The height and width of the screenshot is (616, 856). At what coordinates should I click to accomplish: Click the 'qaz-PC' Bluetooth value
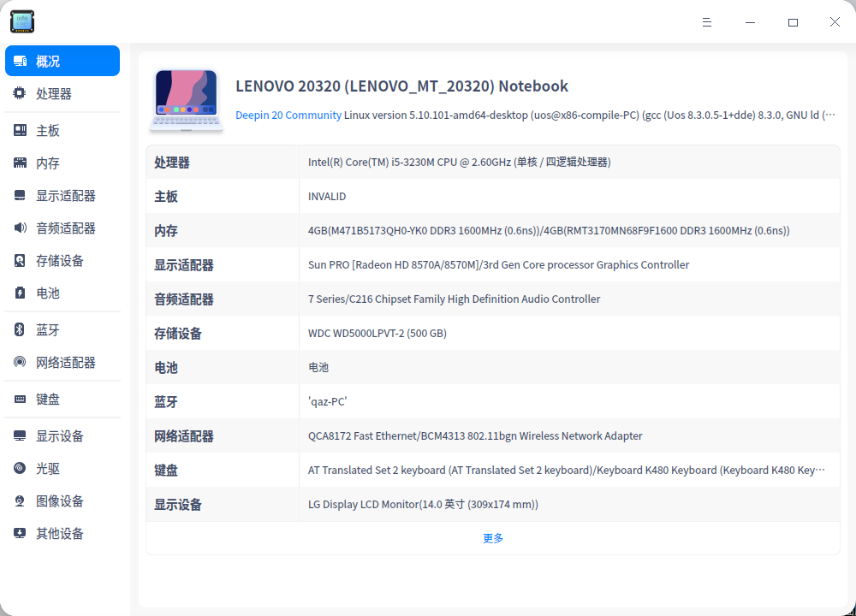(x=328, y=401)
